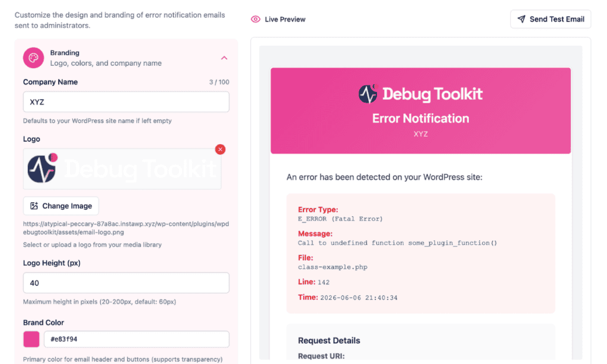Click the 'Live Preview' label

click(285, 20)
